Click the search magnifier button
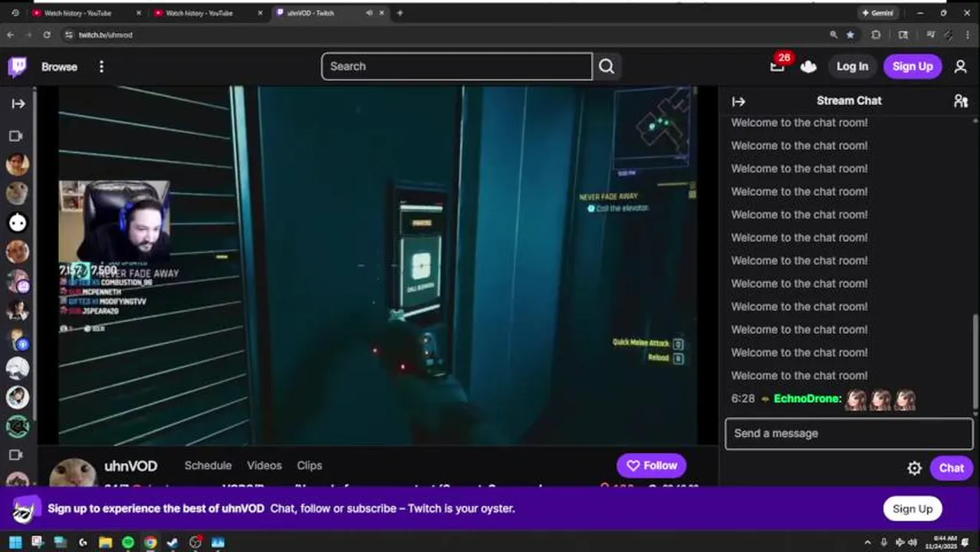 pyautogui.click(x=607, y=67)
